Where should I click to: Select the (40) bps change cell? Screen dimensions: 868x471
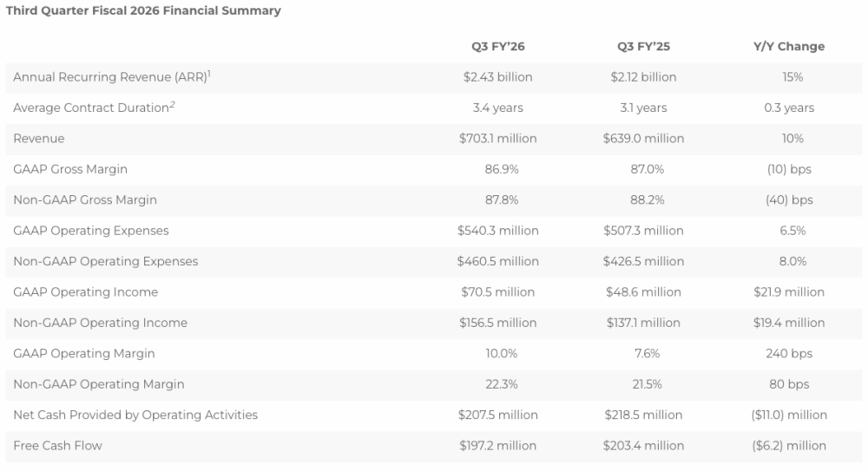(x=789, y=200)
